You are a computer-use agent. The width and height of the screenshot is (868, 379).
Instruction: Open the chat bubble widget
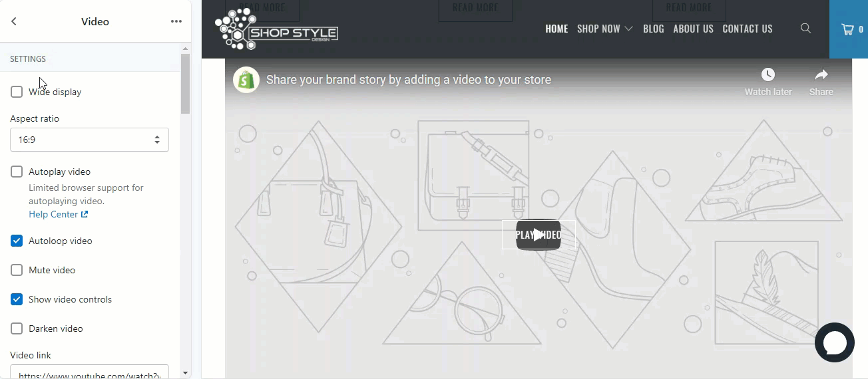pos(835,342)
